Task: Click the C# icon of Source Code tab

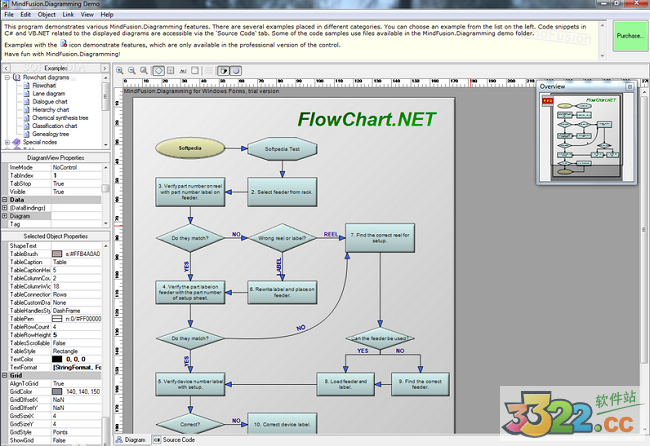Action: (157, 440)
